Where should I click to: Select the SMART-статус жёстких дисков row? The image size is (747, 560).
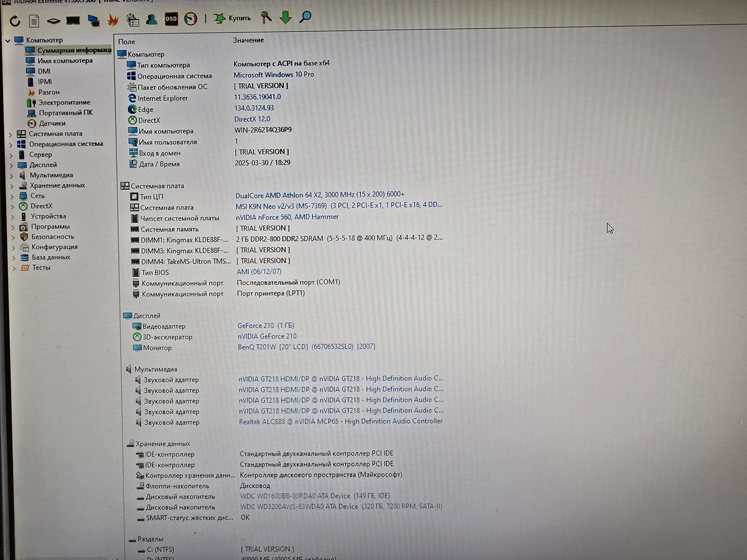pyautogui.click(x=193, y=517)
